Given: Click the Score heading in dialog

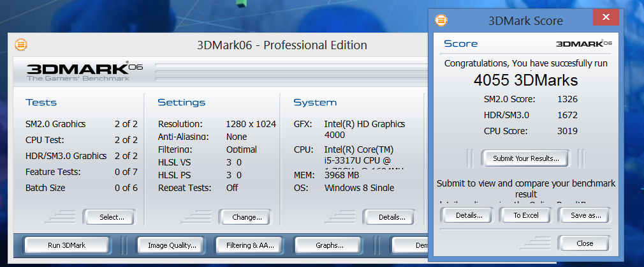Looking at the screenshot, I should pyautogui.click(x=461, y=43).
